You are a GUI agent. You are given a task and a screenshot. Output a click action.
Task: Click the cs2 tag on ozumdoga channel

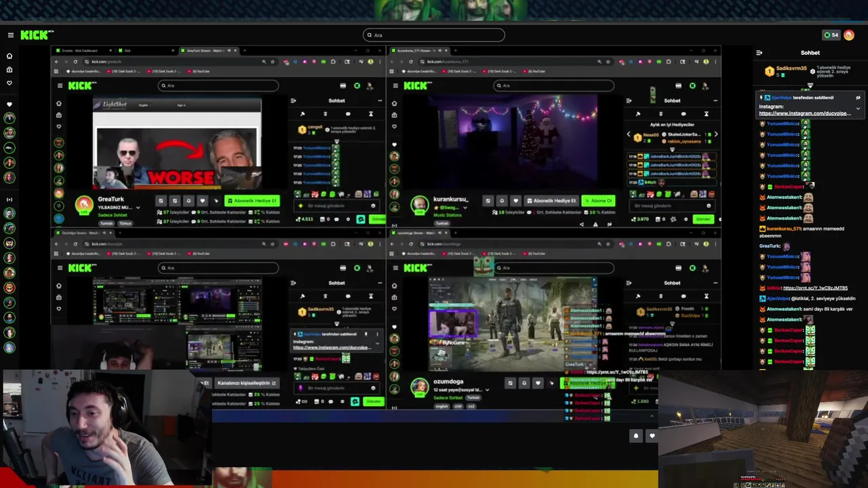[x=471, y=406]
